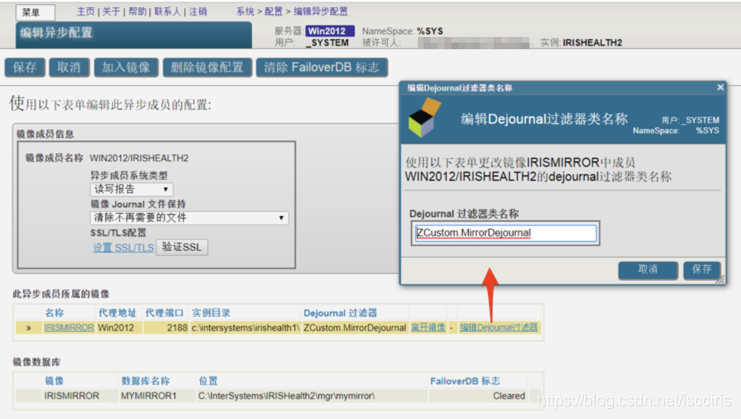
Task: Click 取消 in the Dejournal dialog
Action: [648, 269]
